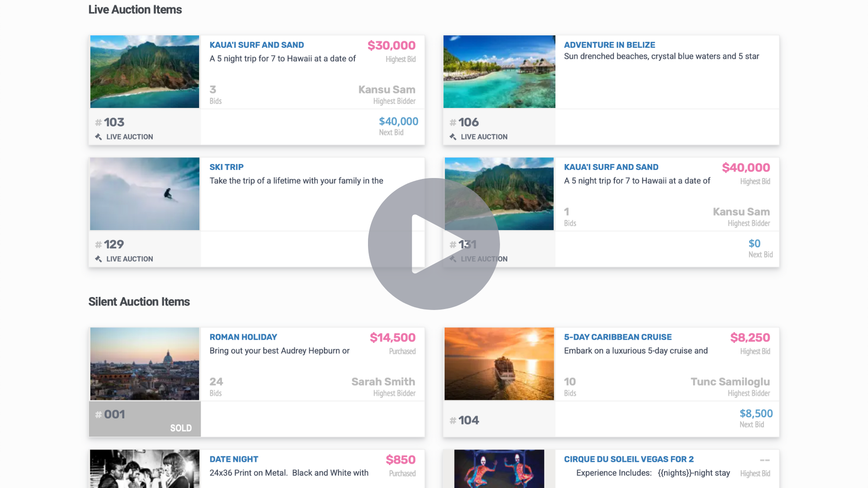The image size is (868, 488).
Task: Open Cirque du Soleil Vegas for 2 title
Action: (x=628, y=459)
